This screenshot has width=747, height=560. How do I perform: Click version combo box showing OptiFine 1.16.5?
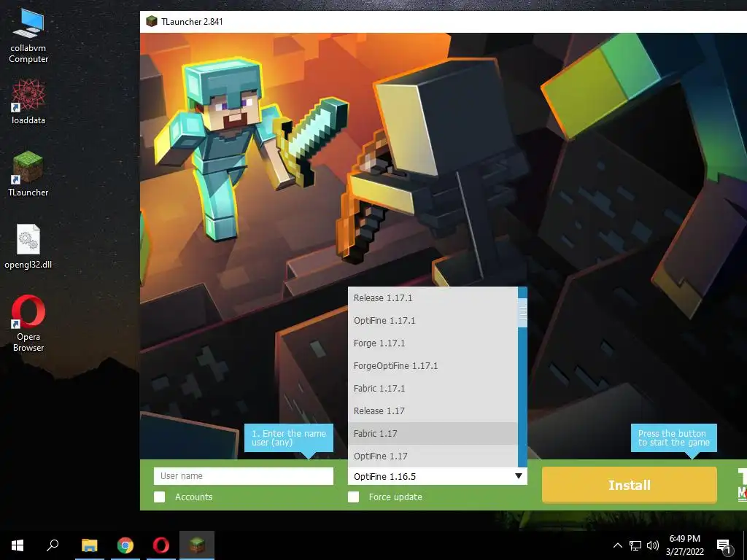click(x=438, y=476)
